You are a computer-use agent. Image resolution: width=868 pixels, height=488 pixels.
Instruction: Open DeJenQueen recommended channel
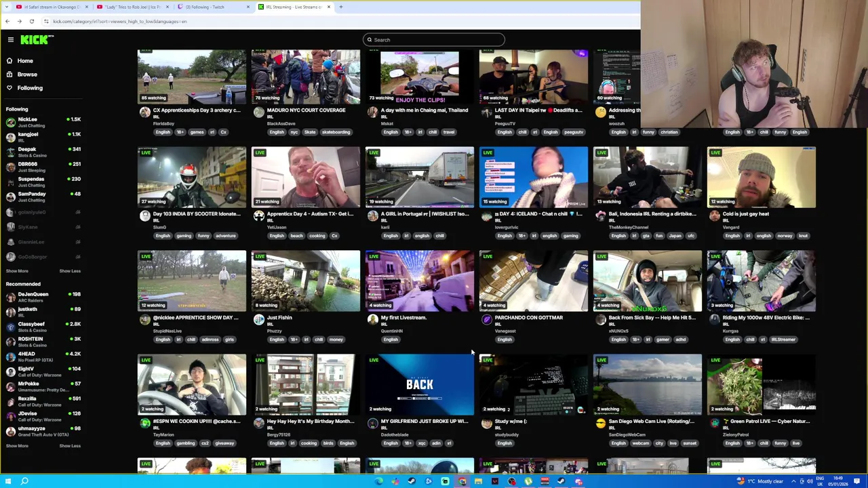[42, 297]
